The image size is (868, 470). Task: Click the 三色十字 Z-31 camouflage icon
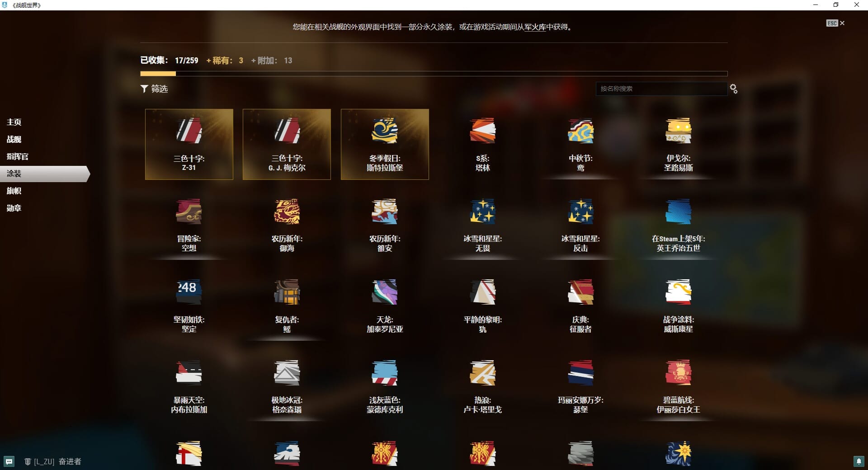[x=189, y=131]
